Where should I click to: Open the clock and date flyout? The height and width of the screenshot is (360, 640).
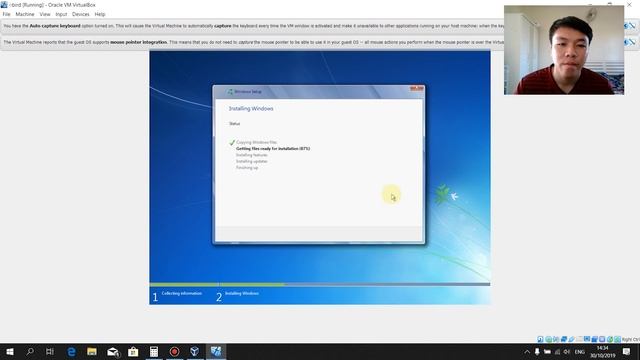pos(602,351)
